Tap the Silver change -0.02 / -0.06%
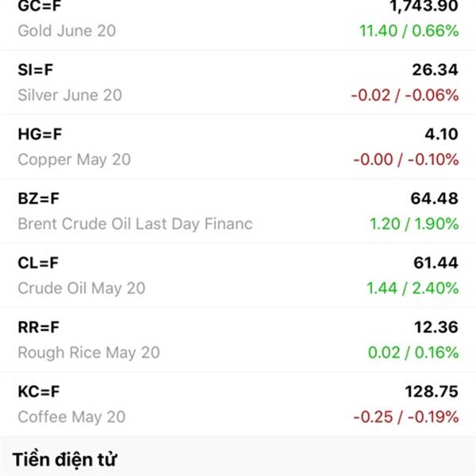476x476 pixels. pyautogui.click(x=405, y=95)
